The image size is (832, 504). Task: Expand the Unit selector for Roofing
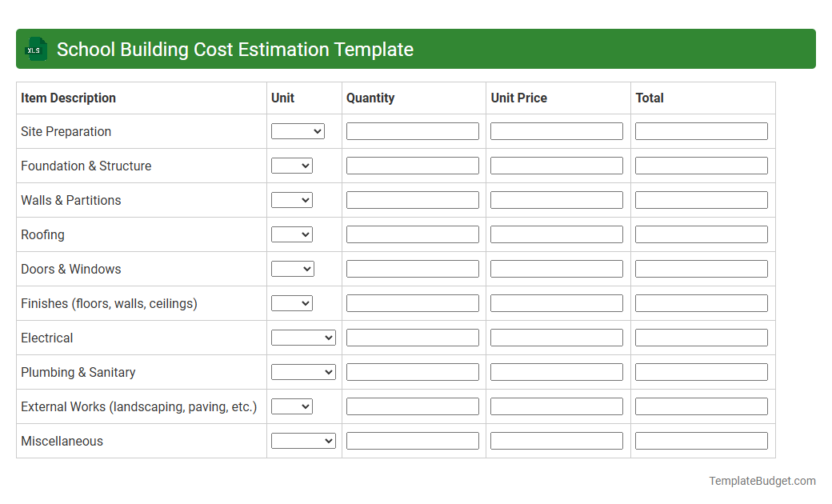pos(292,234)
